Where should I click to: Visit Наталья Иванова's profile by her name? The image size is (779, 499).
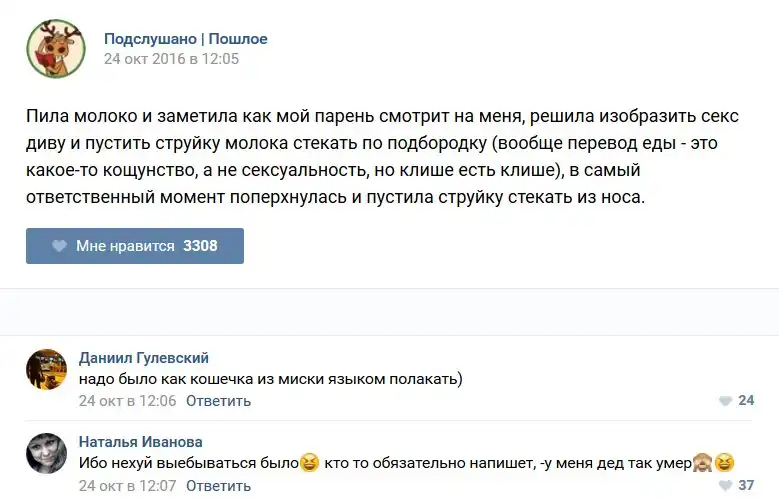point(140,442)
